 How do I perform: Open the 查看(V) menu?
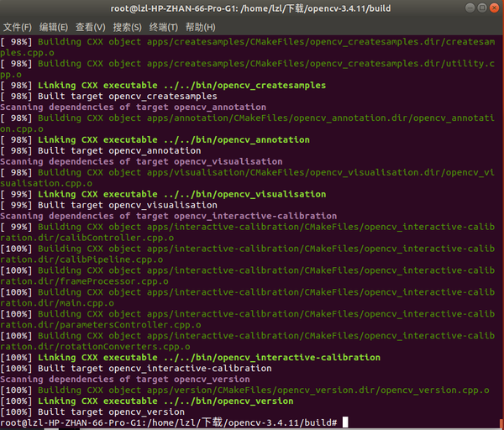[91, 28]
